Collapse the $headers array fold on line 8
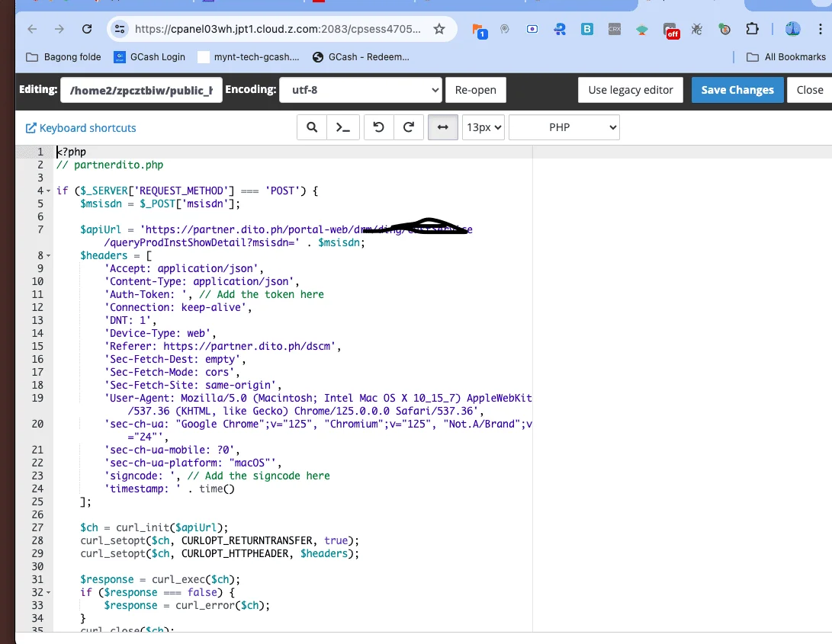 pos(48,255)
